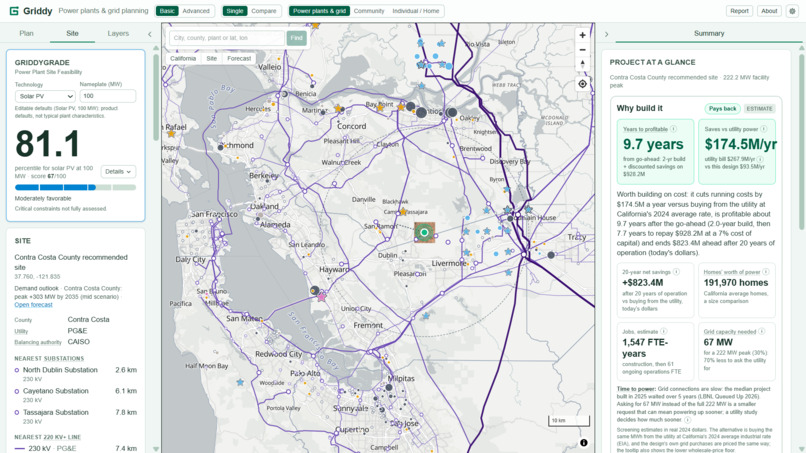
Task: Click the Pays back badge
Action: [x=722, y=108]
